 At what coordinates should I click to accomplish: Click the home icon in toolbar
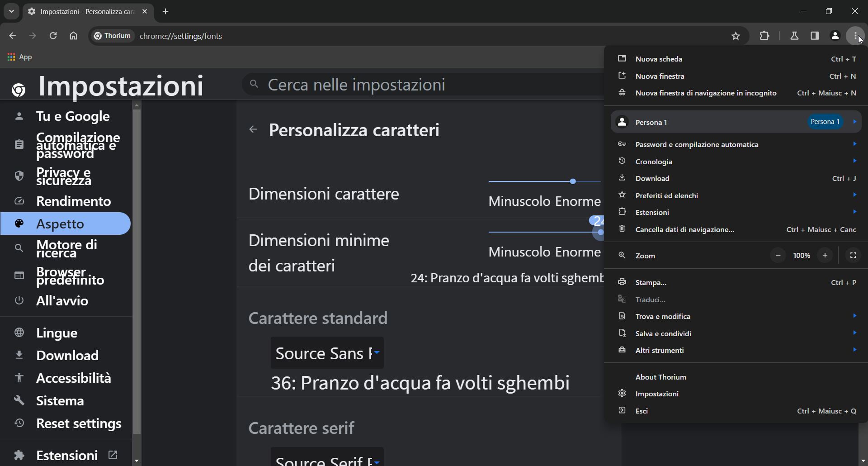click(73, 36)
